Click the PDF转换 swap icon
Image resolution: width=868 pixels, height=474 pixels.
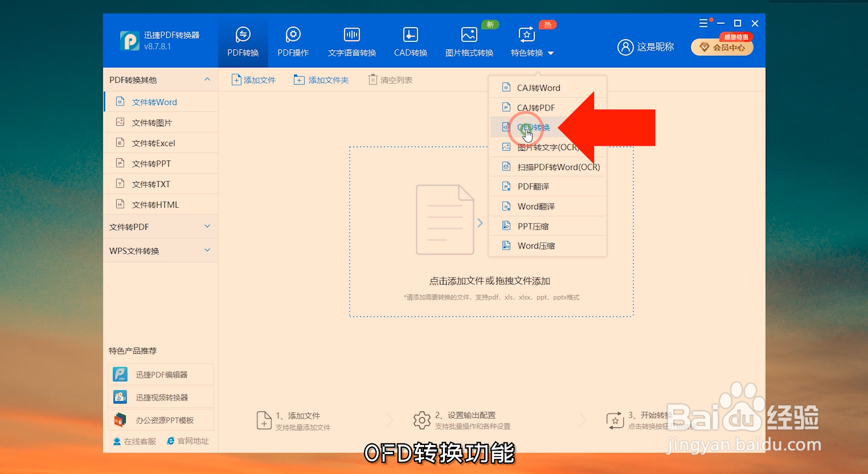tap(243, 34)
